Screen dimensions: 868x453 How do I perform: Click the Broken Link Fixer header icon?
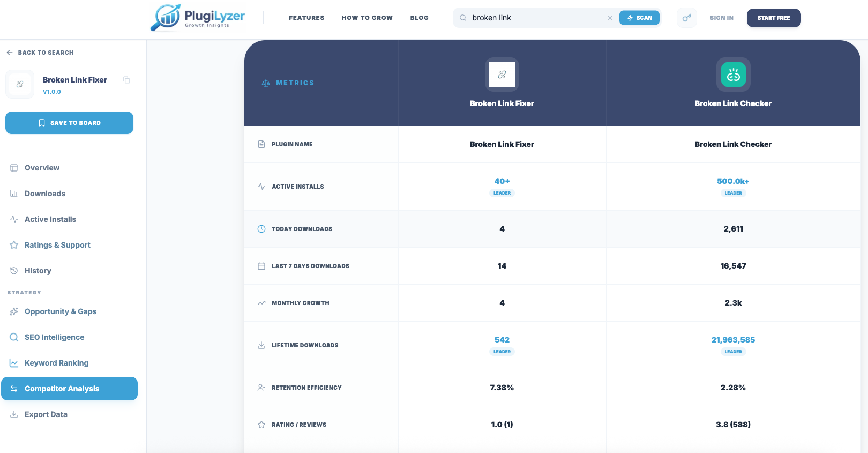click(x=502, y=75)
